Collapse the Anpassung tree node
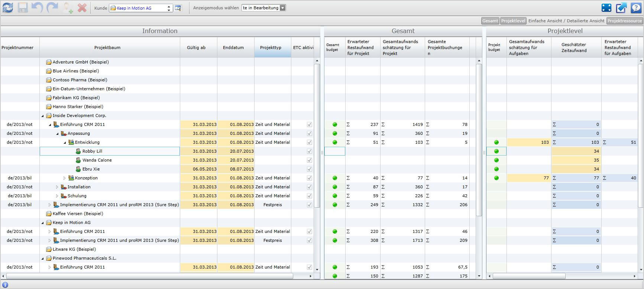644x289 pixels. point(57,134)
